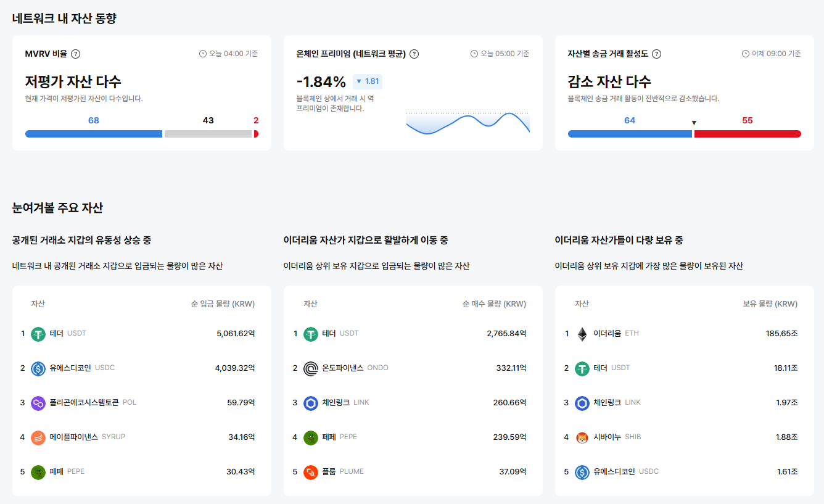This screenshot has width=824, height=504.
Task: Click the Plume coin icon
Action: click(311, 471)
